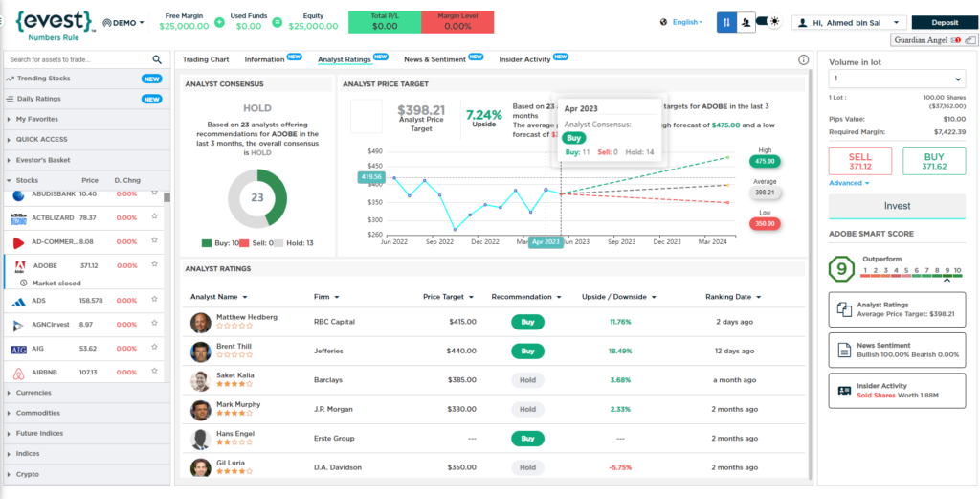Favorite AIG with its star
Image resolution: width=980 pixels, height=499 pixels.
(x=154, y=348)
